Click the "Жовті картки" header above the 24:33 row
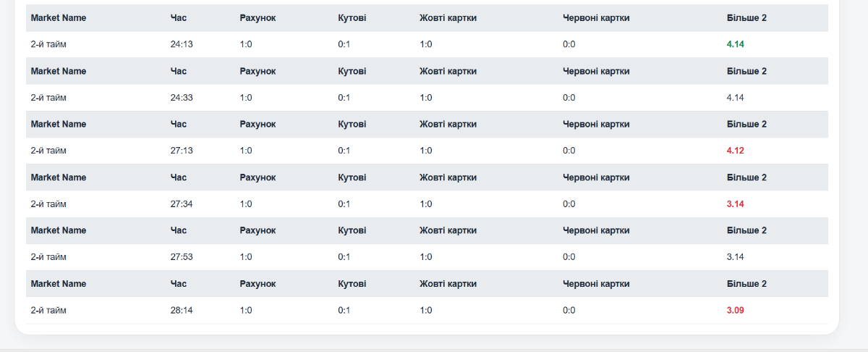 tap(448, 71)
